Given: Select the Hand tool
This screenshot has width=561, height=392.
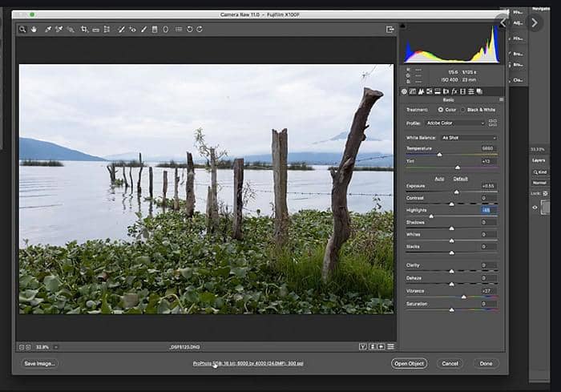Looking at the screenshot, I should [34, 30].
